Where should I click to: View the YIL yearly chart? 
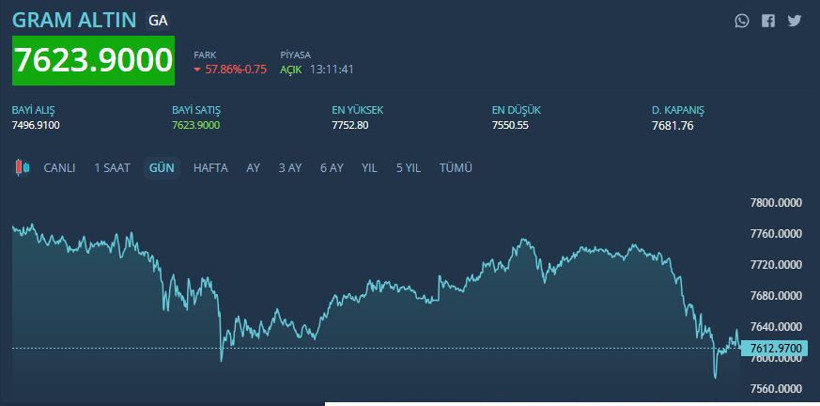point(369,168)
